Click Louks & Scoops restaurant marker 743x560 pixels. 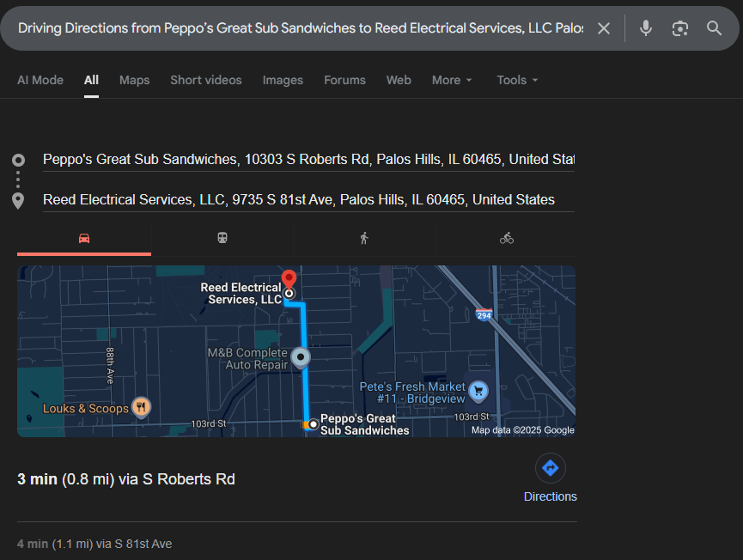[x=142, y=407]
